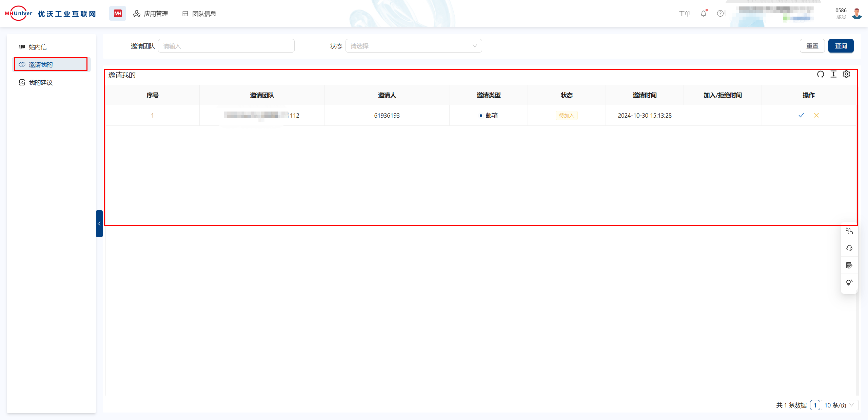Click the table density icon
Screen dimensions: 868x420
(833, 74)
